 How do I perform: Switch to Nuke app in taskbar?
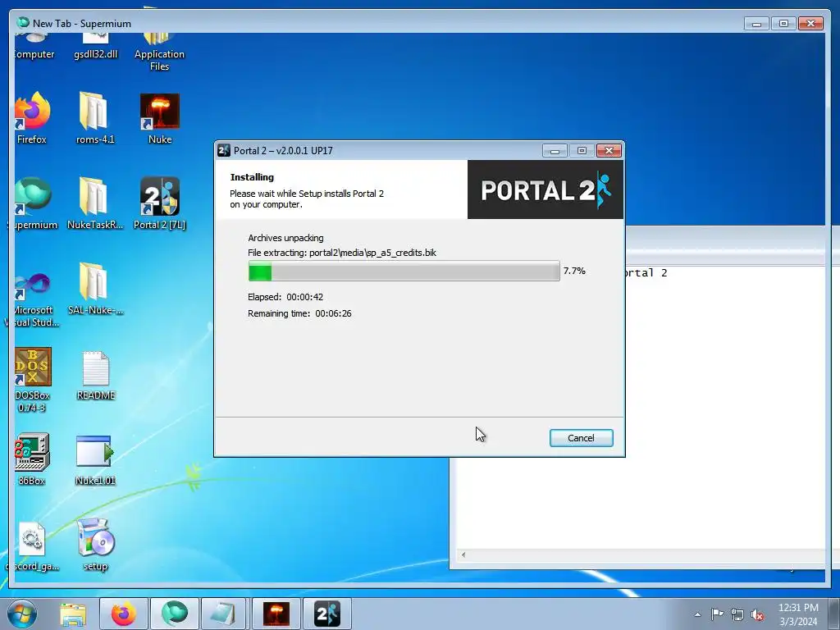click(x=276, y=614)
